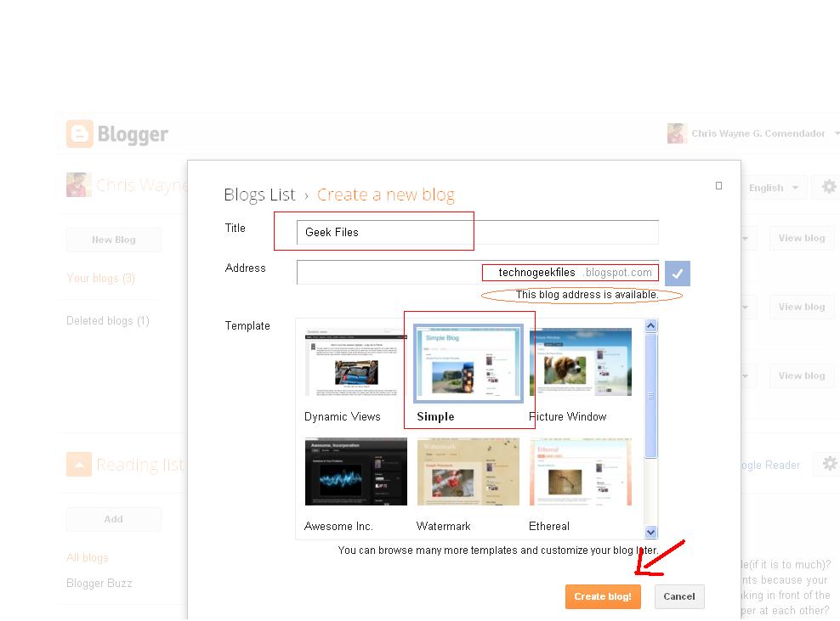Click the Create blog! button
Image resolution: width=840 pixels, height=621 pixels.
click(603, 596)
